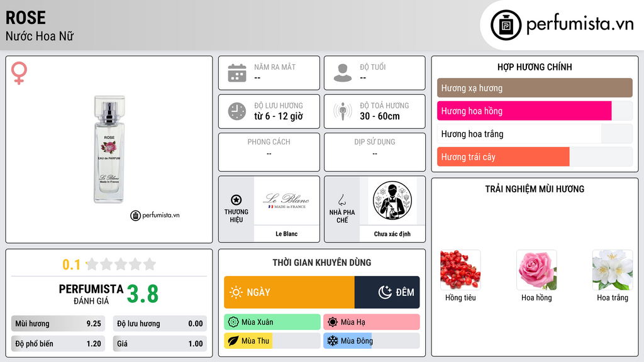644x362 pixels.
Task: Click the Perfumista đánh giá label
Action: click(91, 294)
